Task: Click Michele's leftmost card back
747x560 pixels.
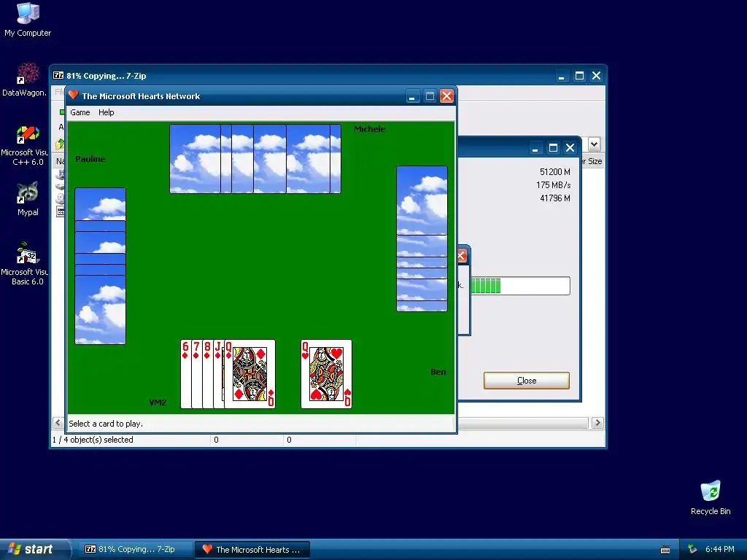Action: point(195,159)
